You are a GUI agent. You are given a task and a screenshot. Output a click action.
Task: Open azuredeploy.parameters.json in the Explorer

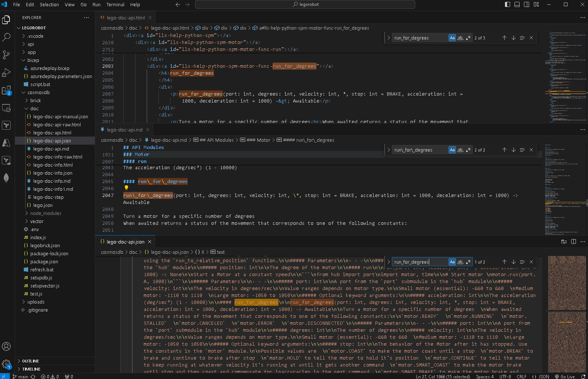click(55, 76)
